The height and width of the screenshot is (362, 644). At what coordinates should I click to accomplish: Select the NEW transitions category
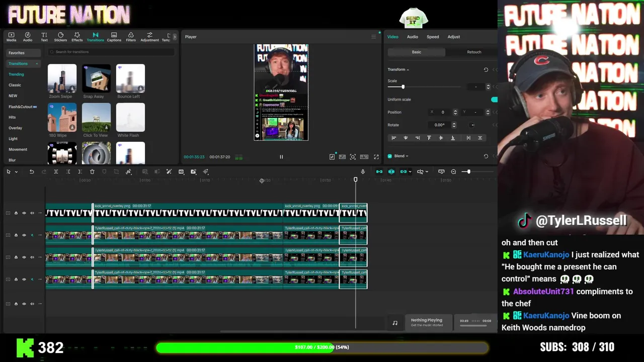click(x=13, y=96)
